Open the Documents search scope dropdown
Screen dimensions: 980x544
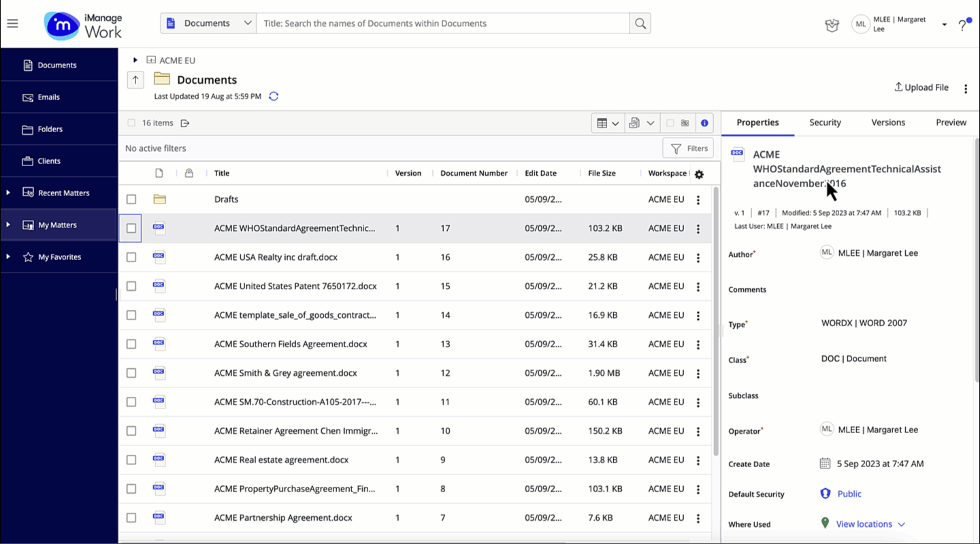click(209, 23)
